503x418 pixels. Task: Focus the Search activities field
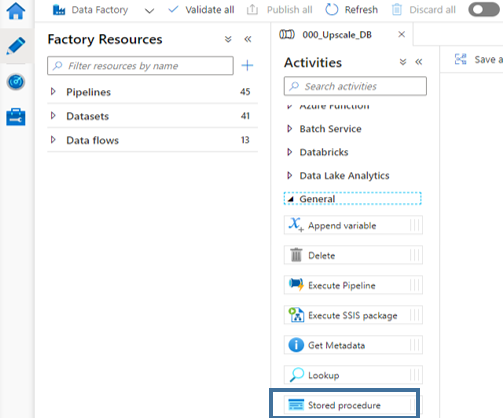pos(355,86)
